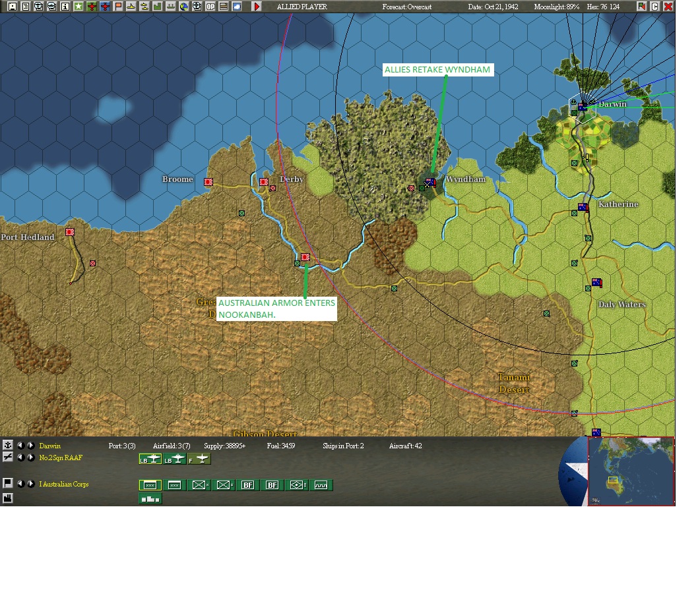The image size is (700, 592).
Task: Go to next base with Darwin's right arrow
Action: [30, 445]
